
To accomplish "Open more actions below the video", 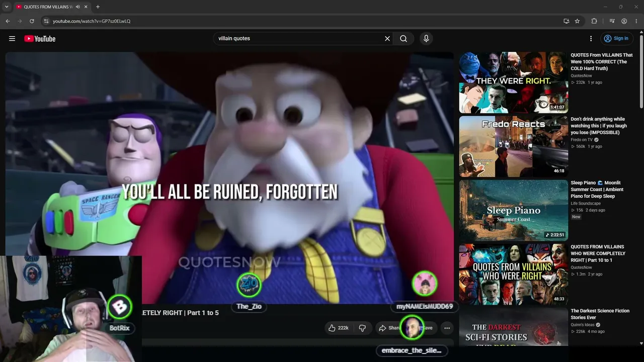I will [x=447, y=328].
